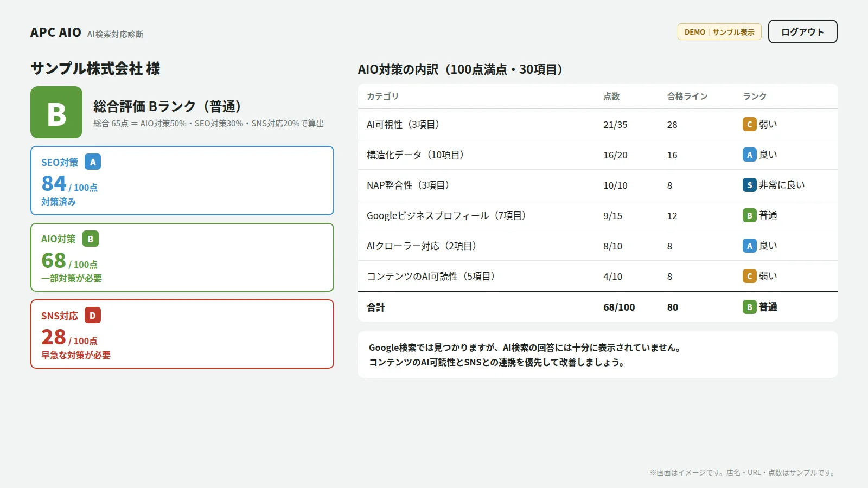Click the 早急な対策が必要 status text
The width and height of the screenshot is (868, 488).
[x=76, y=355]
